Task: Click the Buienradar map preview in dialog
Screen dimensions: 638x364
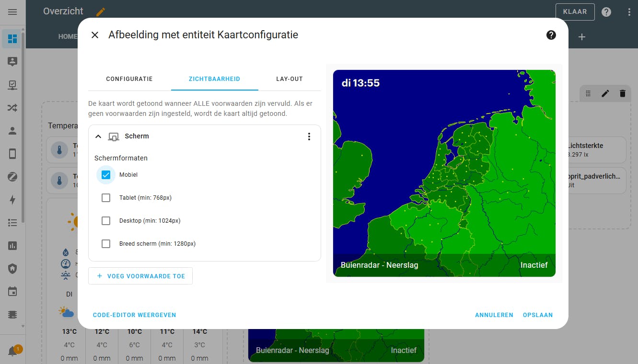Action: (444, 173)
